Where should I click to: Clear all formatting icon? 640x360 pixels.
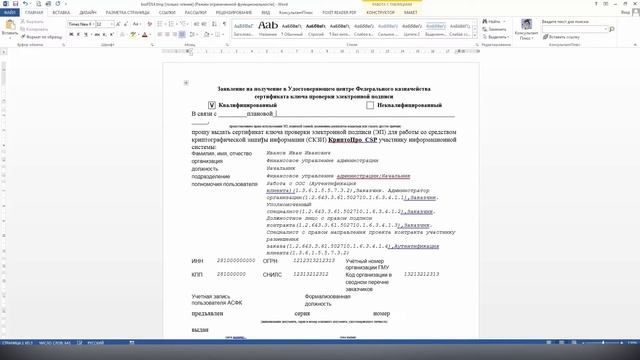tap(150, 24)
